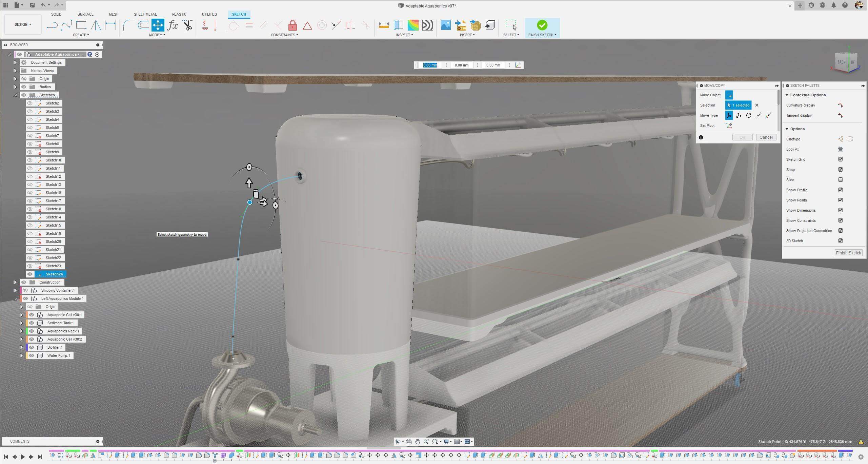The image size is (868, 464).
Task: Hide the Sketch24 sketch visibility
Action: point(30,274)
